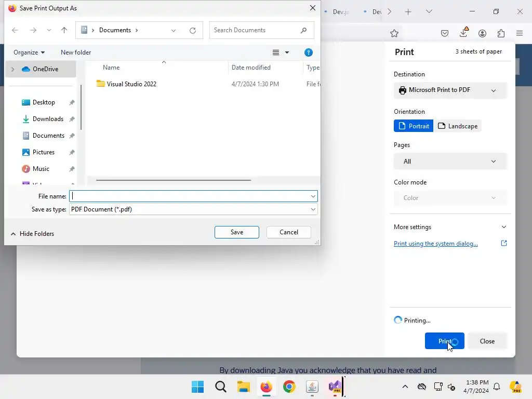Open previous locations dropdown in address bar
532x399 pixels.
[x=174, y=31]
